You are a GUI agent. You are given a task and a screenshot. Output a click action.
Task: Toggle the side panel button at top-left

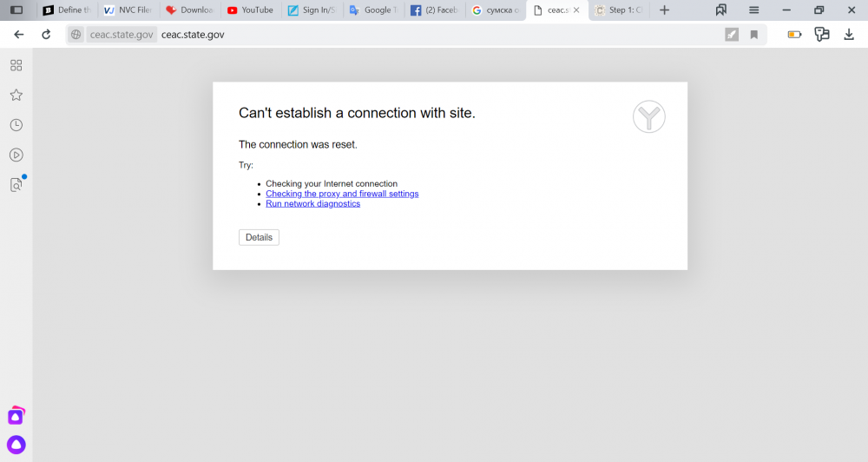coord(16,10)
